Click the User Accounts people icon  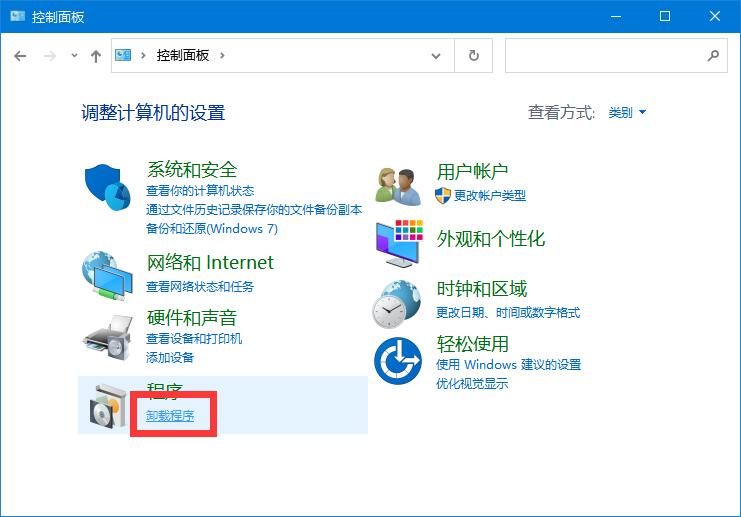click(x=397, y=187)
